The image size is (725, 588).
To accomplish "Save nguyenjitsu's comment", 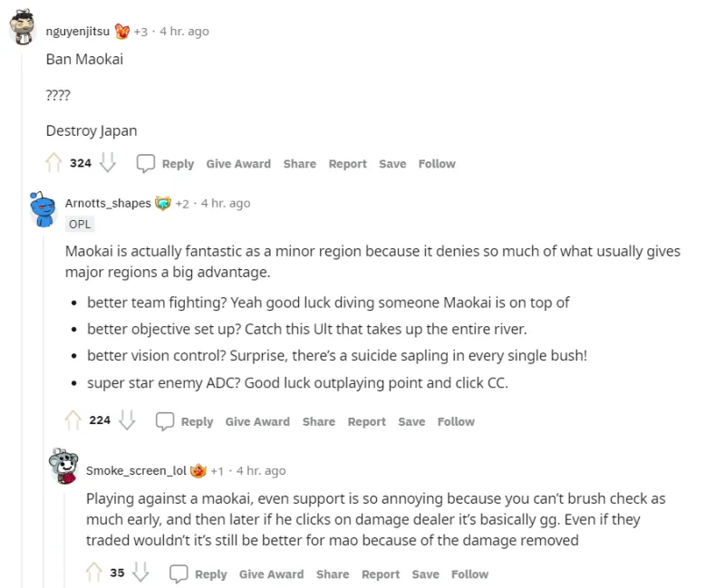I will [x=392, y=164].
